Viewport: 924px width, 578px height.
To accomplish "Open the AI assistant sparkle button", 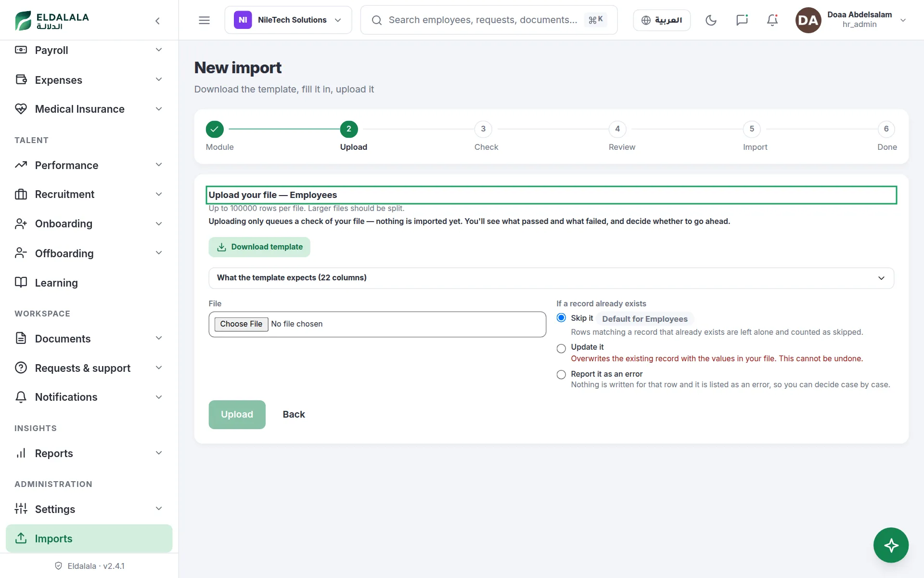I will coord(891,545).
